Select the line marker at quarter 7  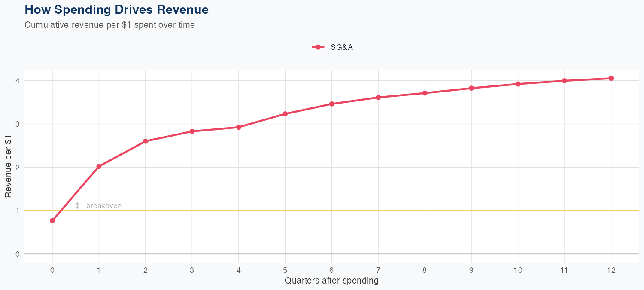[x=378, y=98]
